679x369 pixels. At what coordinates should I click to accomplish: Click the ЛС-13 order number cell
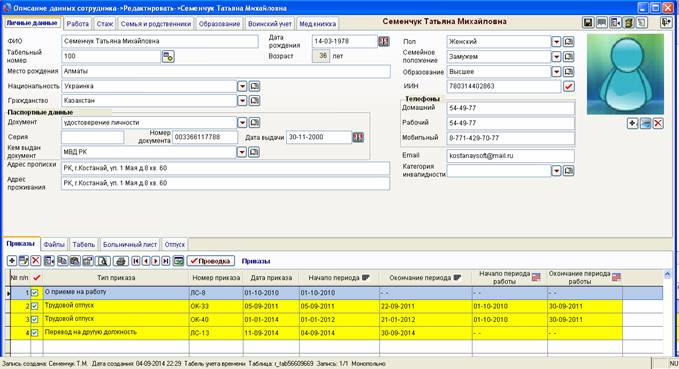tap(216, 333)
